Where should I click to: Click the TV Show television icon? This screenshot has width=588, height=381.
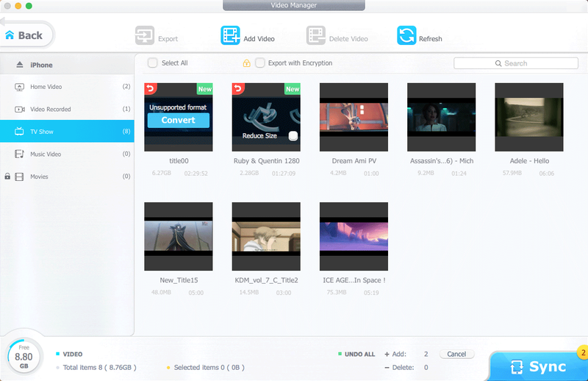coord(19,132)
